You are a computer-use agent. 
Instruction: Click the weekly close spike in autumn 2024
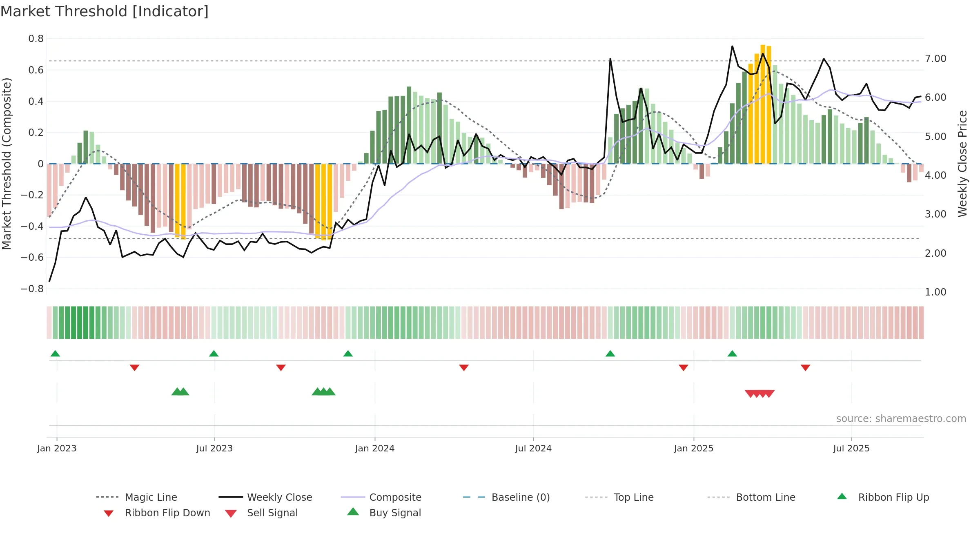[610, 59]
